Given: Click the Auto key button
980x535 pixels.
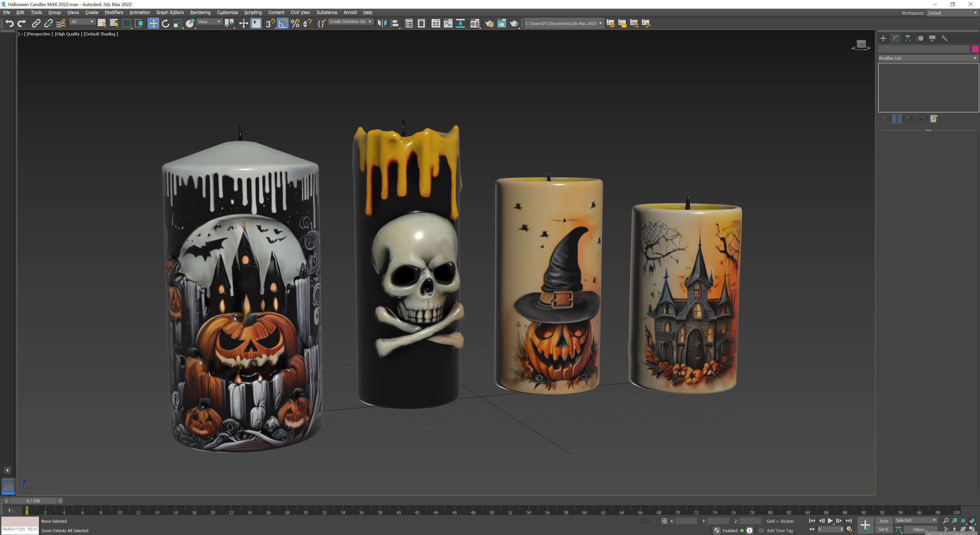Looking at the screenshot, I should click(x=884, y=521).
